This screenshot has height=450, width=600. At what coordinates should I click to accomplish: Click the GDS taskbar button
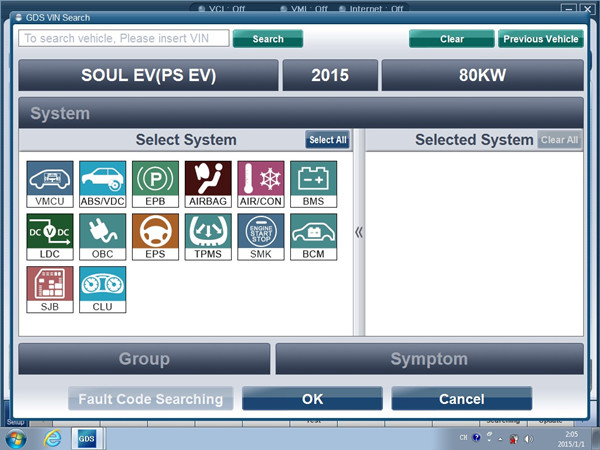(86, 439)
